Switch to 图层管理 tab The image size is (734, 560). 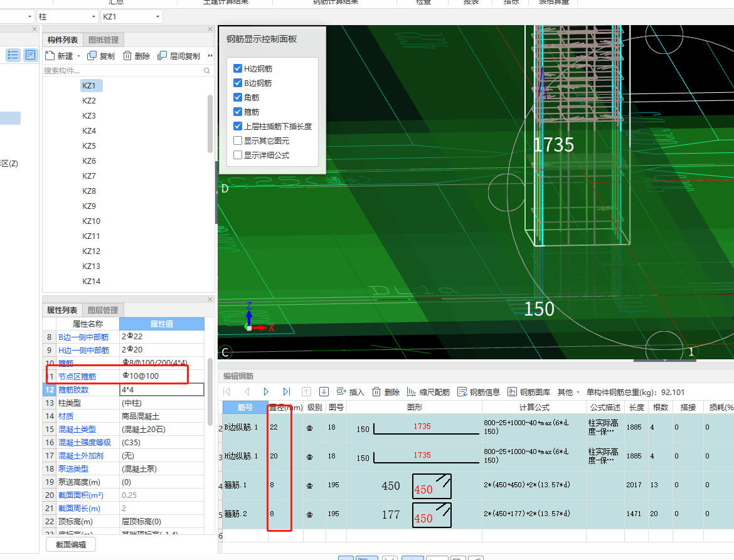[103, 310]
